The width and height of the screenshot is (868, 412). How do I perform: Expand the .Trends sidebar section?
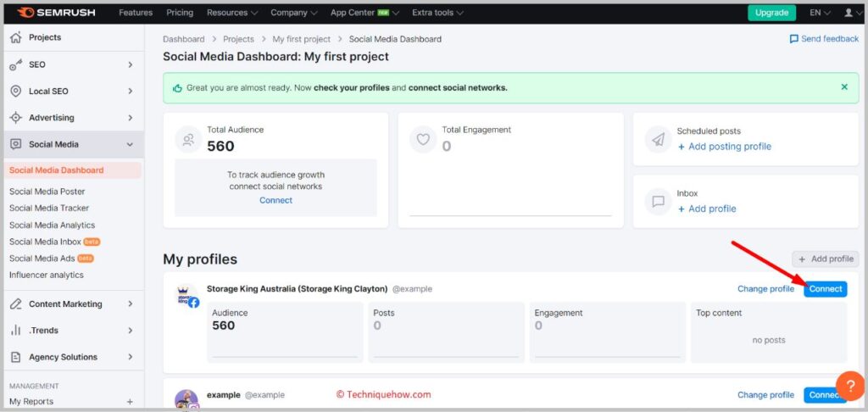(131, 331)
